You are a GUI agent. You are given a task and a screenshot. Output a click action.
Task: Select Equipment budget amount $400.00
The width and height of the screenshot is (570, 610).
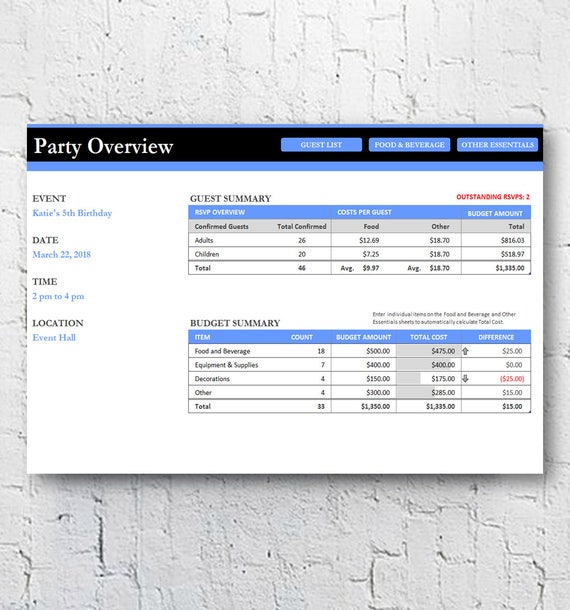click(378, 365)
